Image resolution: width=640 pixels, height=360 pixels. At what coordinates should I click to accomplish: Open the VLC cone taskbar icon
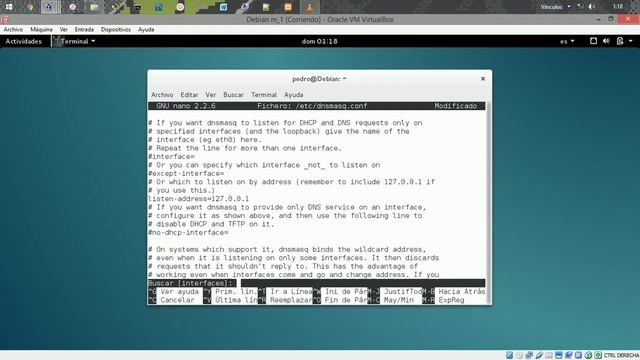(x=309, y=7)
